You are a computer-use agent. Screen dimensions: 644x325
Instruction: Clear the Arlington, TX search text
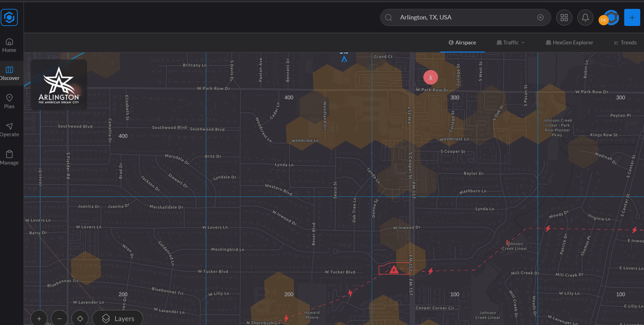(540, 17)
